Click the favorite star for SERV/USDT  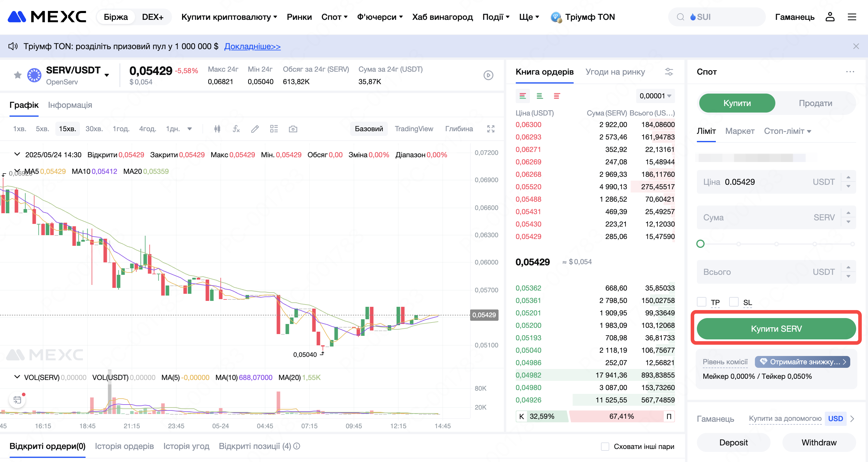(x=17, y=75)
